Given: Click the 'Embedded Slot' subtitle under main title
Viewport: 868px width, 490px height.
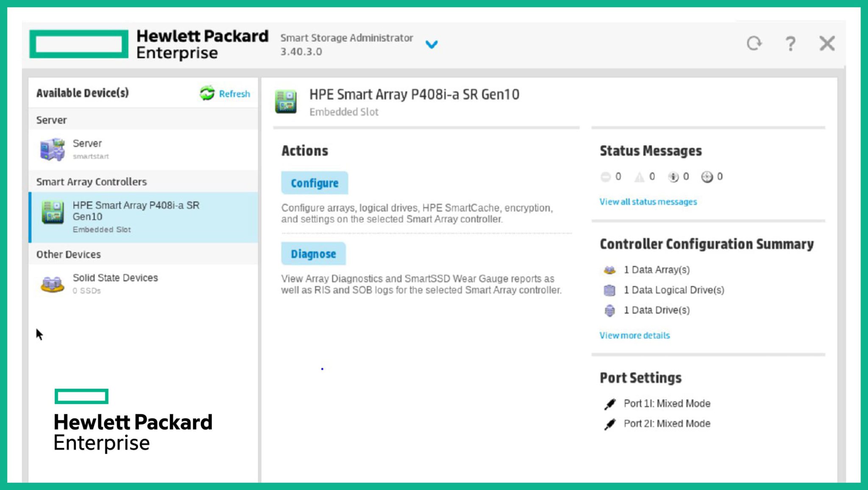Looking at the screenshot, I should [x=344, y=112].
